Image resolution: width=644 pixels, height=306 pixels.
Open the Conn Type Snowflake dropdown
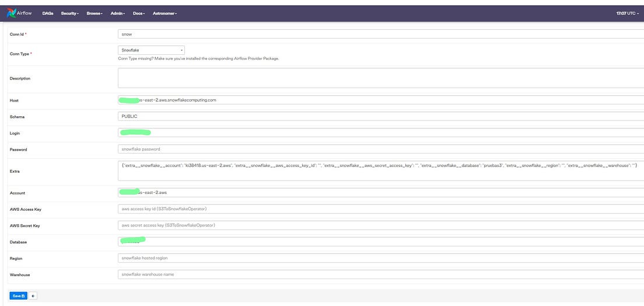pos(151,50)
